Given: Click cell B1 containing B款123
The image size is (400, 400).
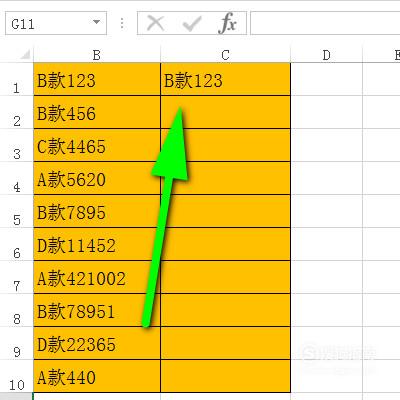Looking at the screenshot, I should pyautogui.click(x=97, y=79).
